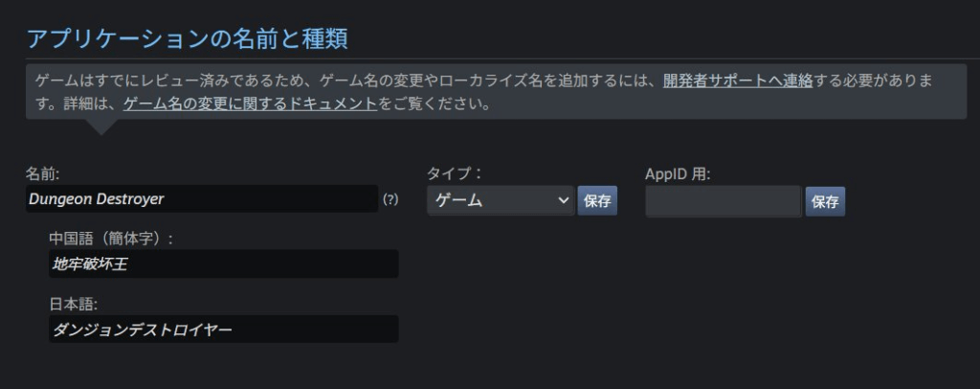Open the 開発者サポートへ連絡 link

coord(738,80)
